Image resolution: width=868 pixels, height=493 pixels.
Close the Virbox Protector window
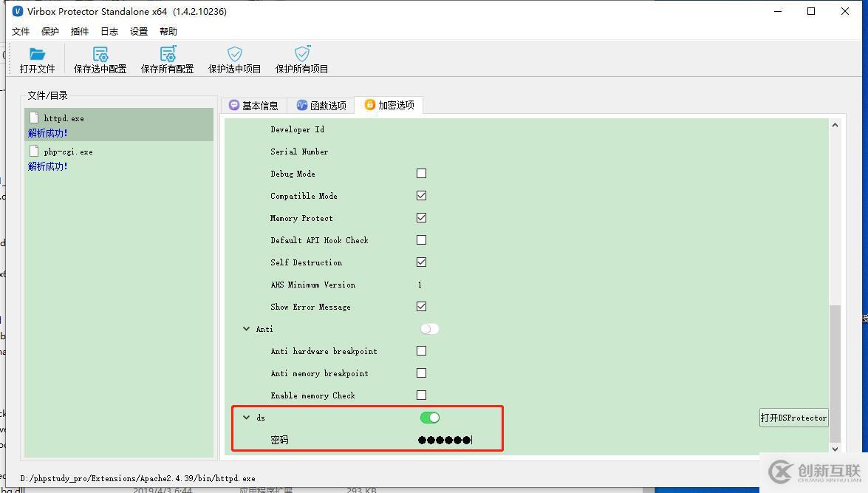[845, 11]
